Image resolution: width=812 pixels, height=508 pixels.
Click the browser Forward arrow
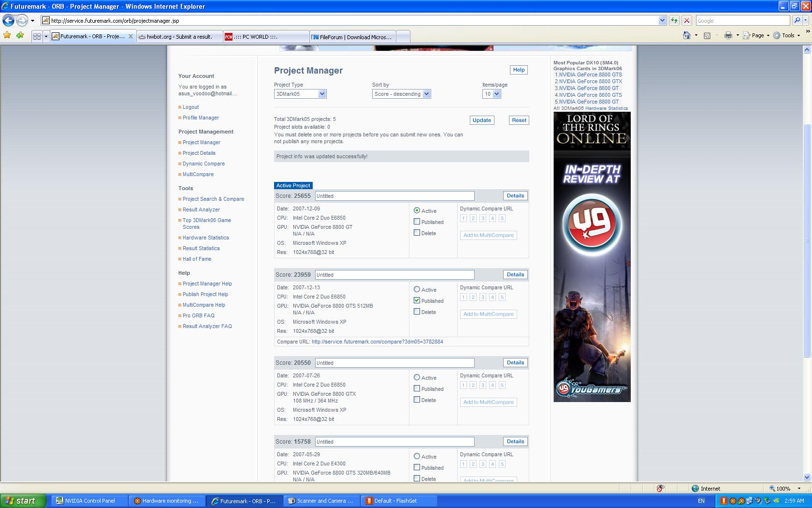pos(22,20)
